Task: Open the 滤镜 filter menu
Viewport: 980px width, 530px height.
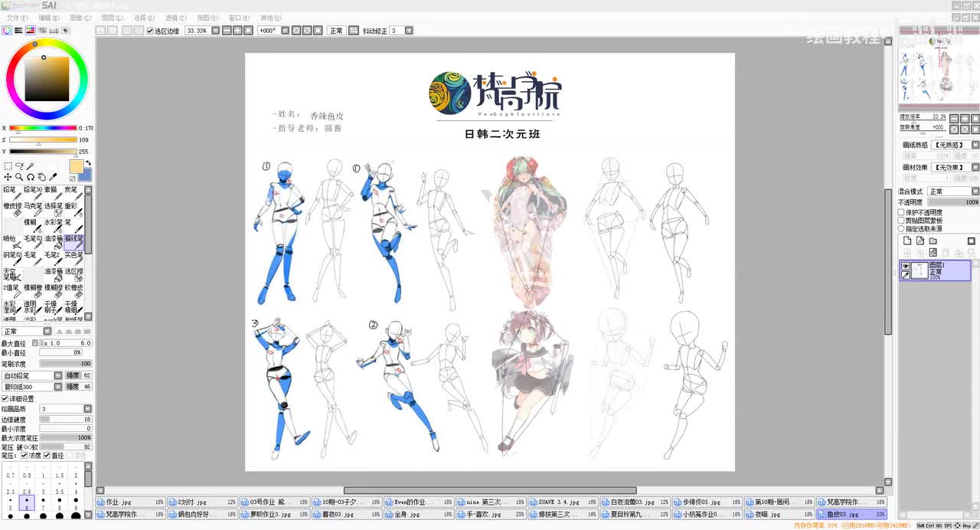Action: coord(175,18)
